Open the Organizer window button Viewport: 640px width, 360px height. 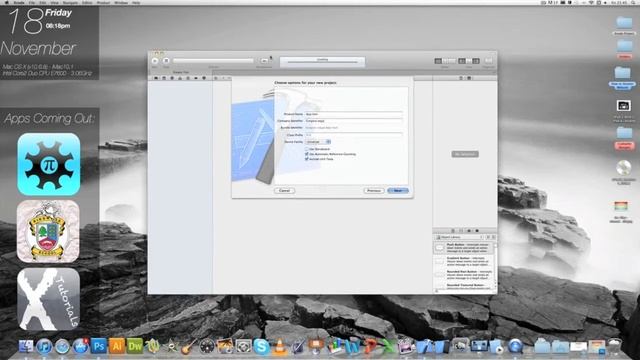click(x=489, y=61)
